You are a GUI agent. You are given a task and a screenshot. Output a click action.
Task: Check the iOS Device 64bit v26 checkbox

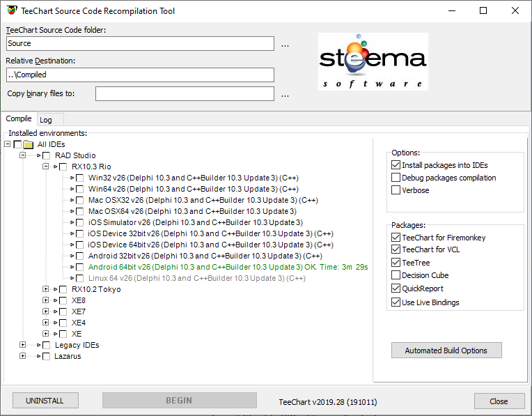click(x=80, y=245)
